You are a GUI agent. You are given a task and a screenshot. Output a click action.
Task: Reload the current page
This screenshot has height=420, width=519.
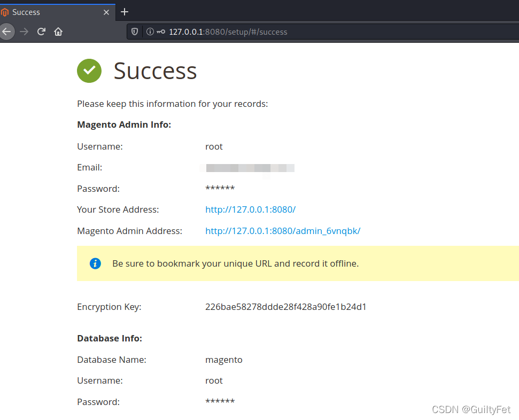point(41,32)
